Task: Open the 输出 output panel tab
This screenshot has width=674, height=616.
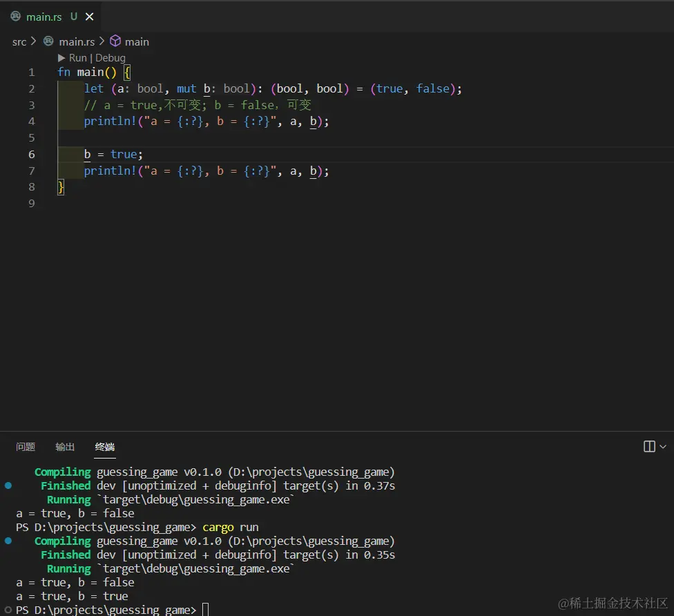Action: click(x=65, y=447)
